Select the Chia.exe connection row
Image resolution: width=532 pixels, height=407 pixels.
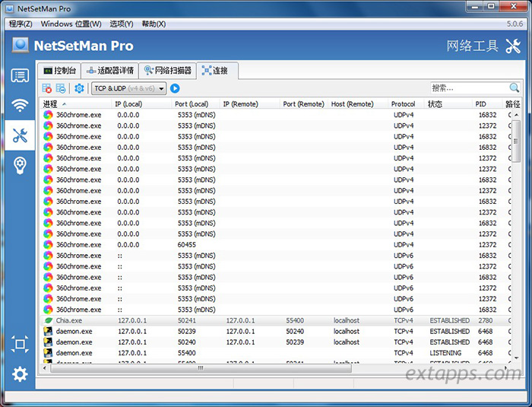(x=276, y=320)
